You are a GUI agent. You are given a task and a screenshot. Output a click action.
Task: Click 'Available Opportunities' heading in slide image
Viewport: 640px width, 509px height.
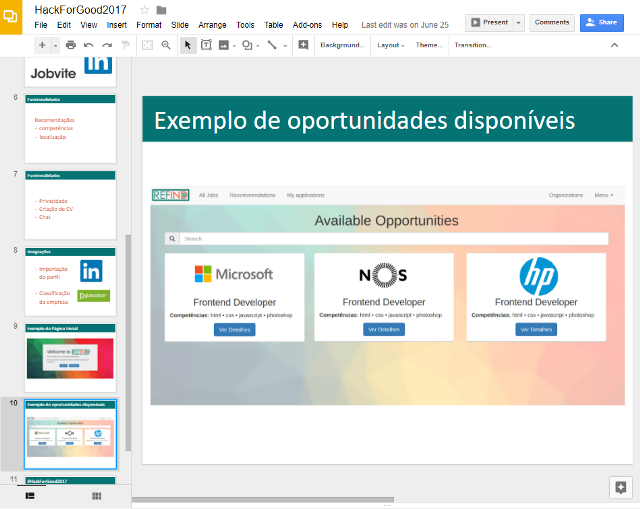tap(386, 221)
